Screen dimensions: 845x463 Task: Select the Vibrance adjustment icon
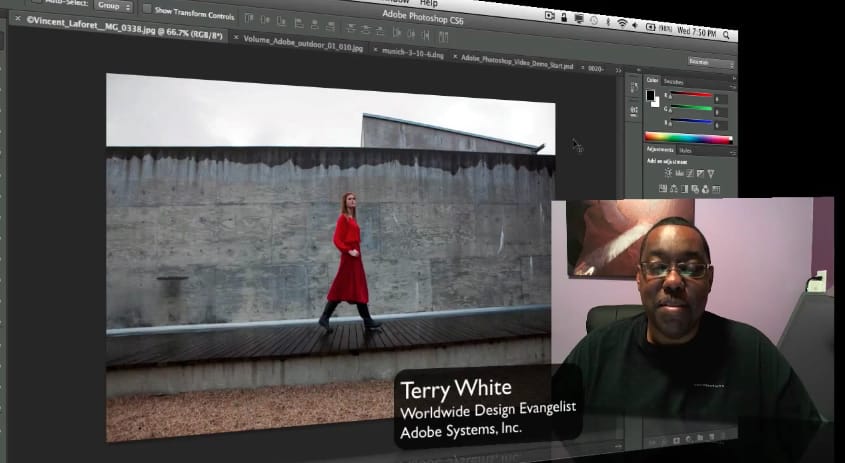tap(711, 174)
